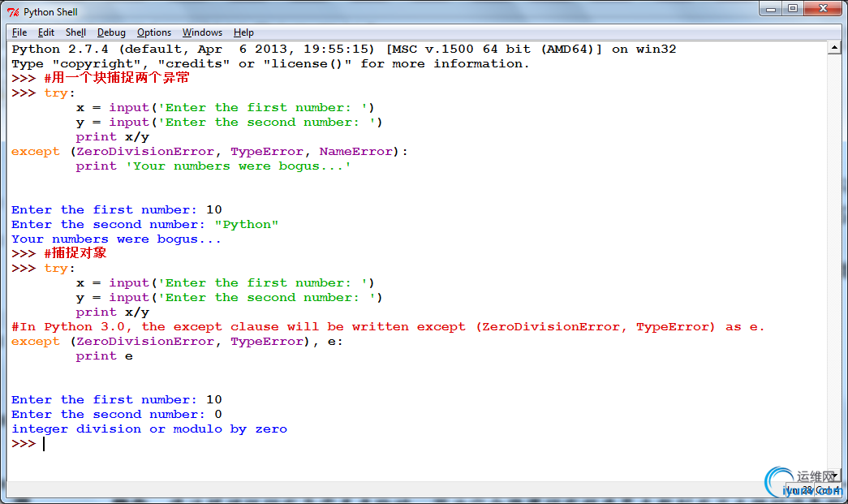Click the comment '#In Python 3.0, the except clause'

pos(389,326)
